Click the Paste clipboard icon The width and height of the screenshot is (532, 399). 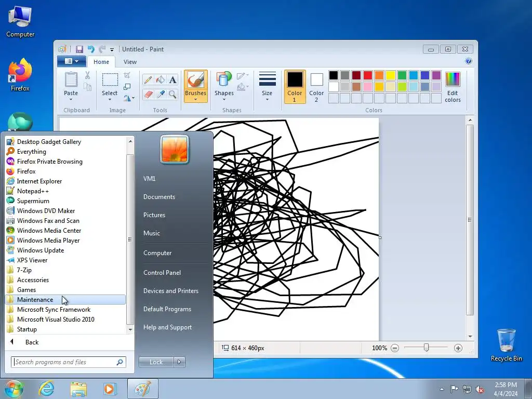tap(71, 79)
